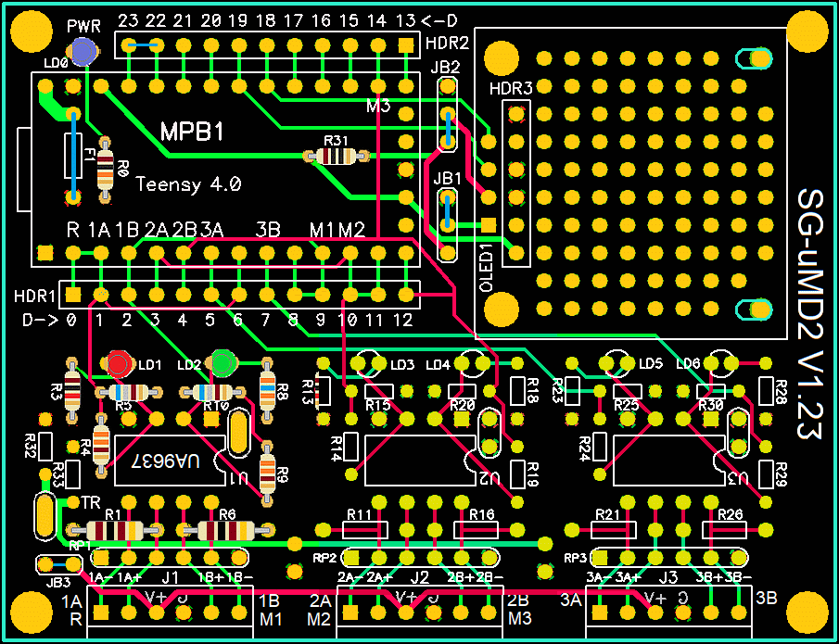Click the blue PWR LED LD0
Image resolution: width=839 pixels, height=644 pixels.
click(84, 53)
